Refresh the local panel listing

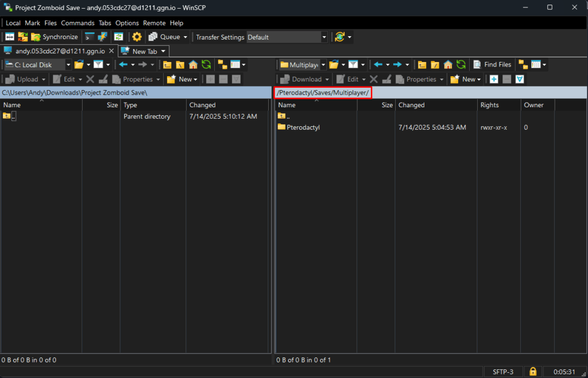[206, 65]
